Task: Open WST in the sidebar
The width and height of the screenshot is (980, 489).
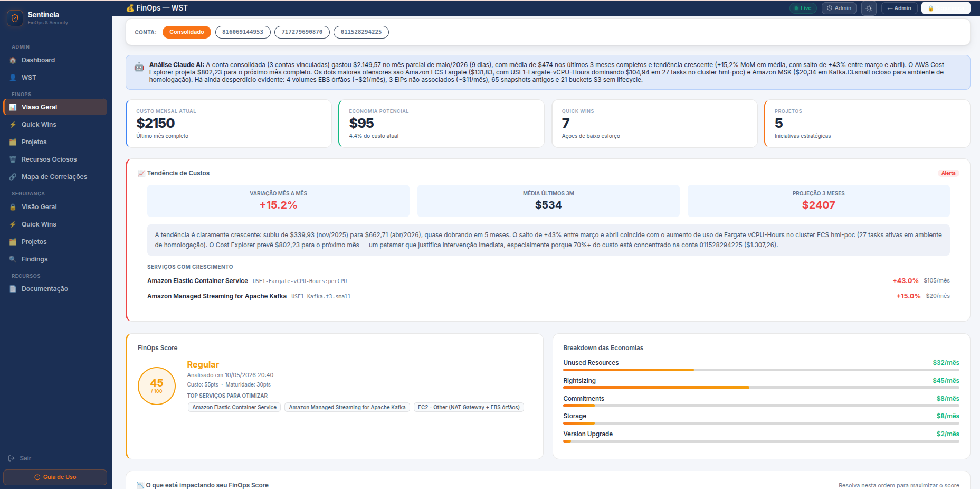Action: pyautogui.click(x=55, y=78)
